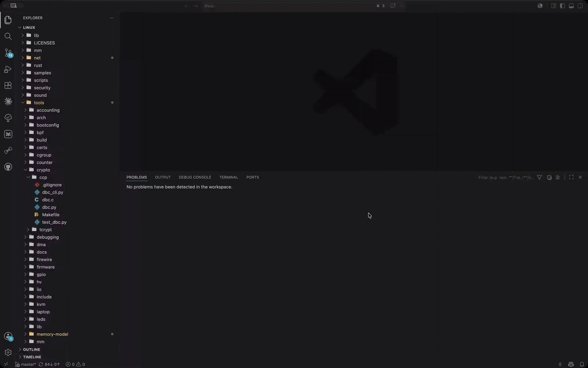Switch to the OUTPUT tab
Viewport: 588px width, 368px height.
tap(163, 177)
